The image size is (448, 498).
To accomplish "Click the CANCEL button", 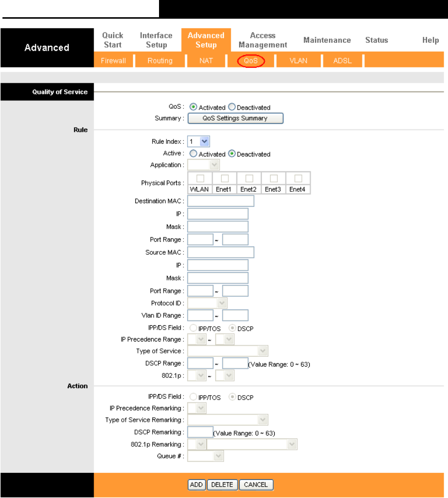I will point(256,485).
